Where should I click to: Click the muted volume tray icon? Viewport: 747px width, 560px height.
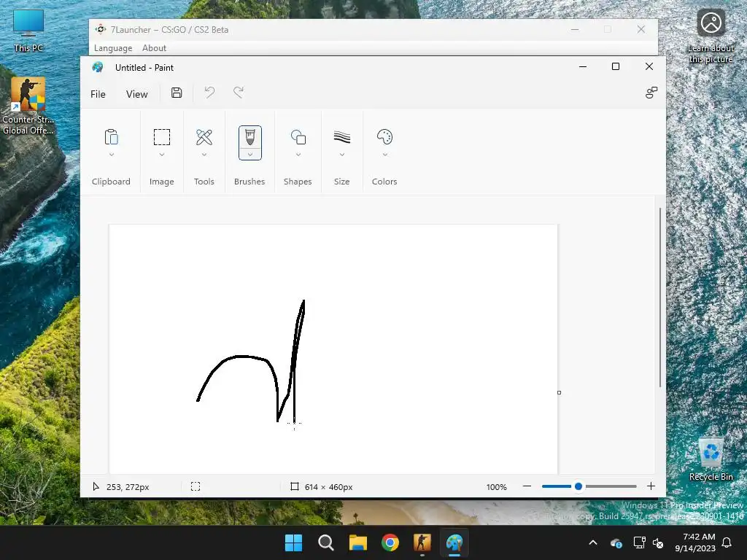tap(659, 542)
